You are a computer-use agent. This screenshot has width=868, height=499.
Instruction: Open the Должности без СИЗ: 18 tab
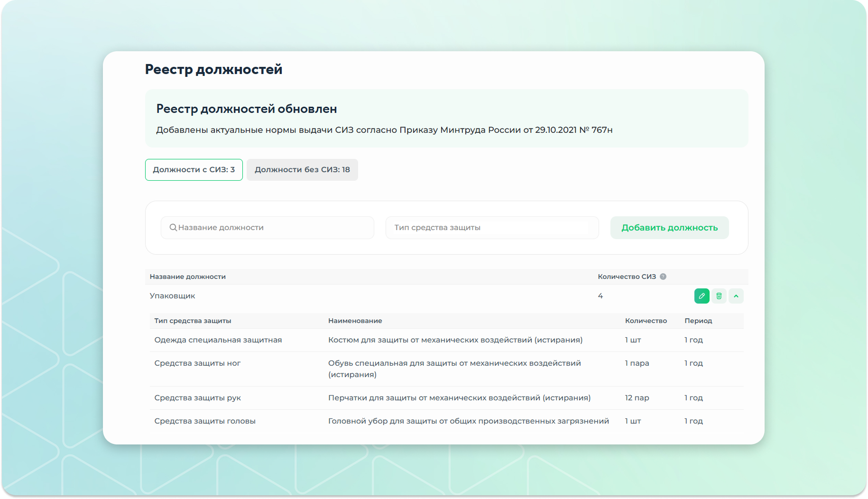click(x=302, y=170)
